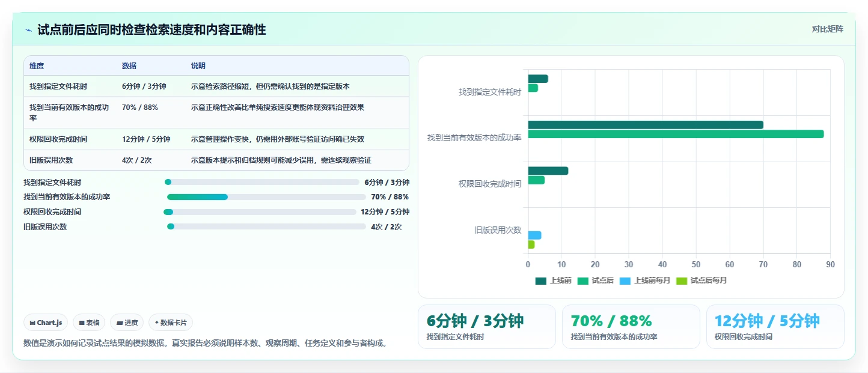Click the 权限回收完成时间 progress bar
The image size is (868, 373).
[260, 212]
